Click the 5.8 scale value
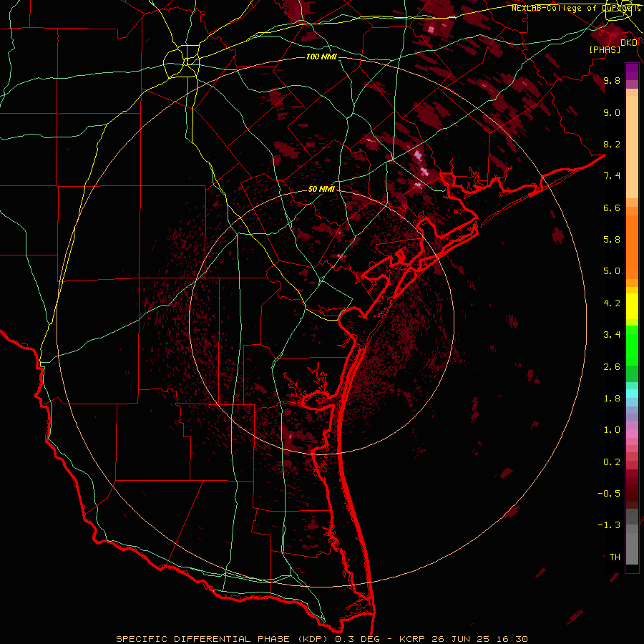The image size is (644, 644). [612, 240]
